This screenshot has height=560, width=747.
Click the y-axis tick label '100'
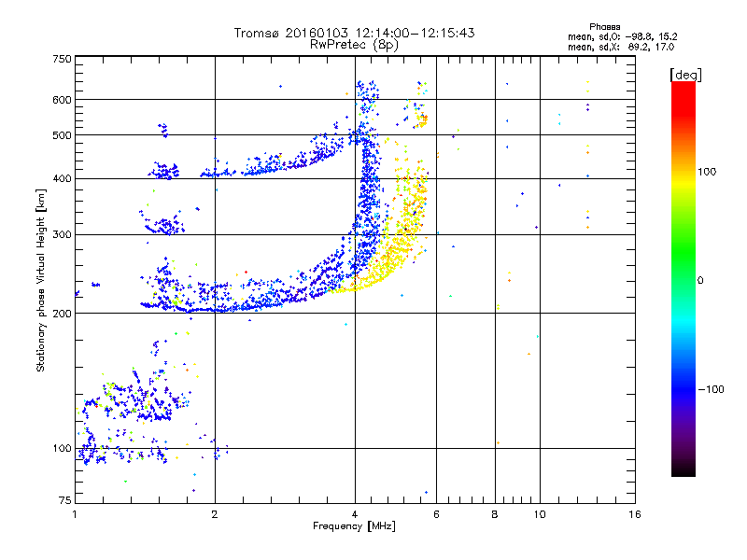62,448
